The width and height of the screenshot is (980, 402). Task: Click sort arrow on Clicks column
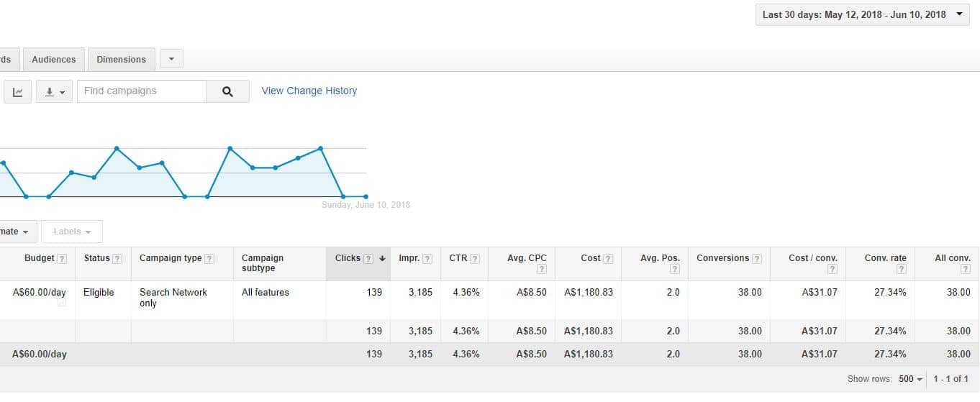pos(382,259)
